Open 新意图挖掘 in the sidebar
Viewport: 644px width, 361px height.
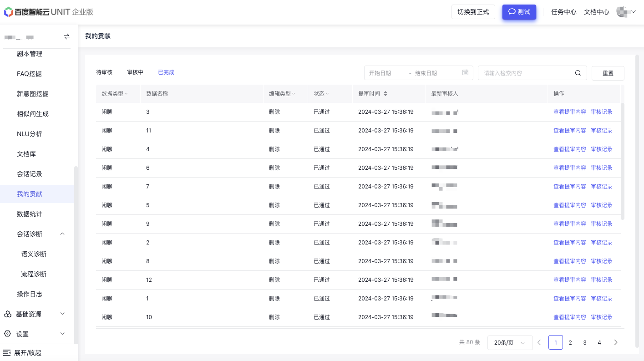(33, 94)
